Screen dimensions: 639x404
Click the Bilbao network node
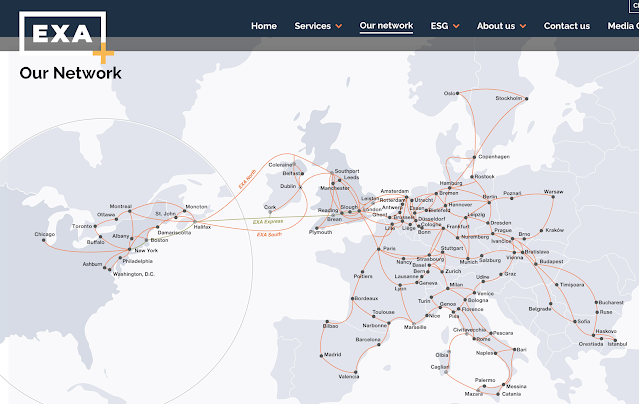(x=327, y=322)
